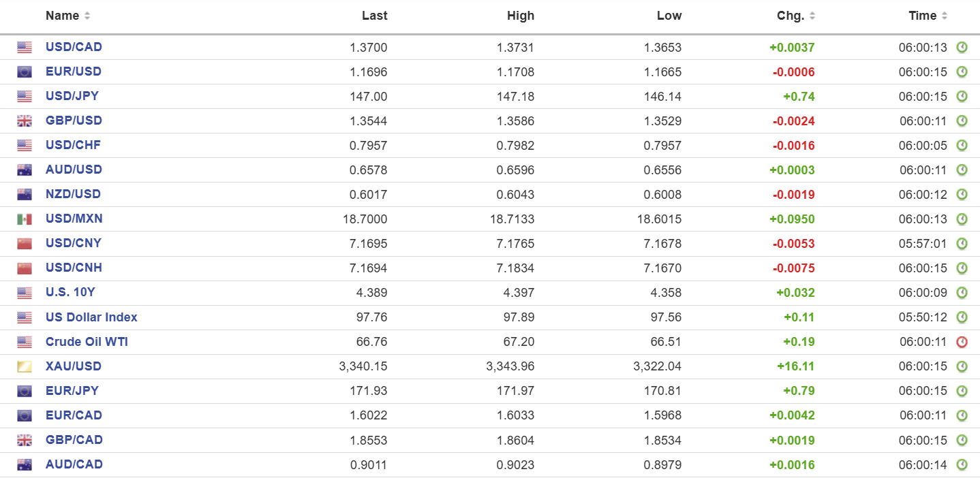This screenshot has width=980, height=478.
Task: Click the High column header
Action: coord(521,16)
